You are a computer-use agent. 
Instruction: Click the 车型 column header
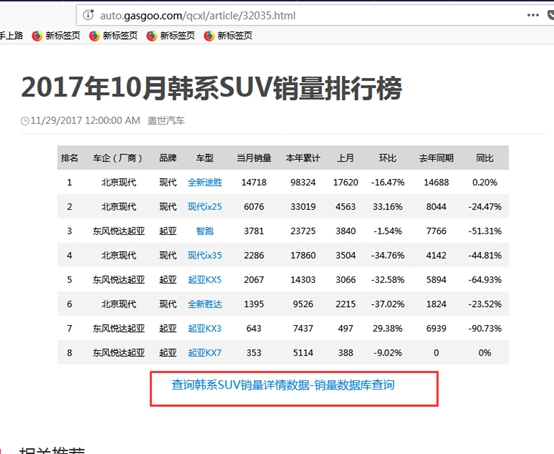(x=205, y=158)
